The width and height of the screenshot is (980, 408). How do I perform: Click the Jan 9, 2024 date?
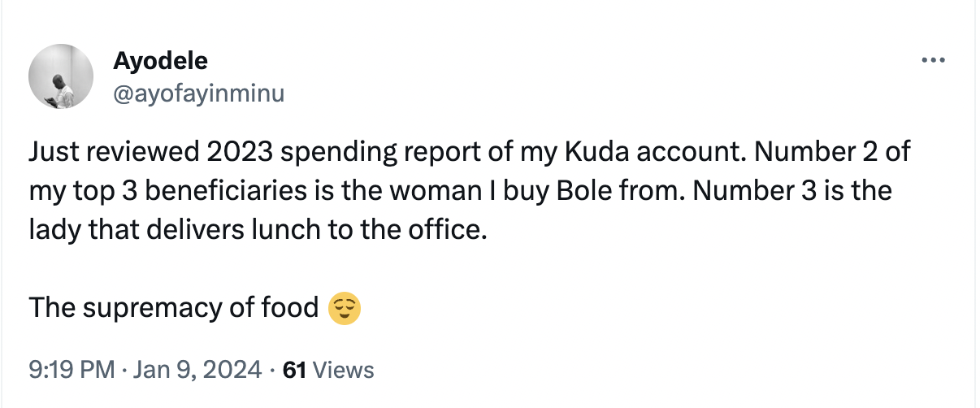(195, 371)
